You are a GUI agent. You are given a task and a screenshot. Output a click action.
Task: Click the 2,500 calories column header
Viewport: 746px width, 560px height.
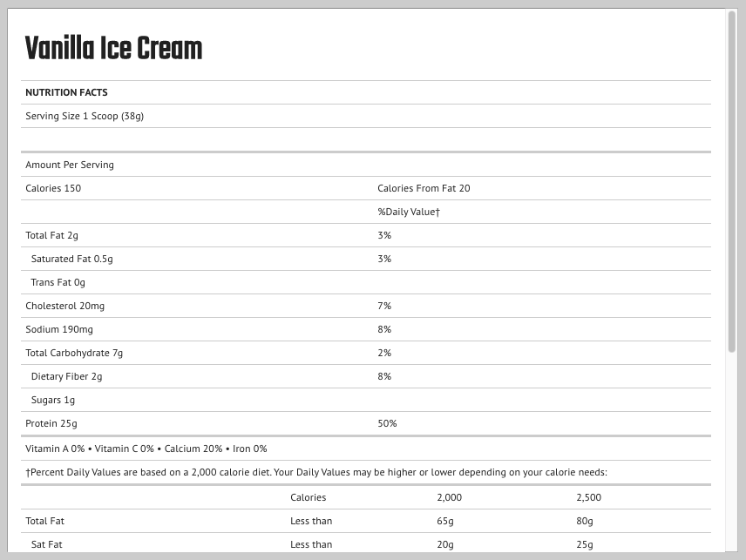pos(588,497)
